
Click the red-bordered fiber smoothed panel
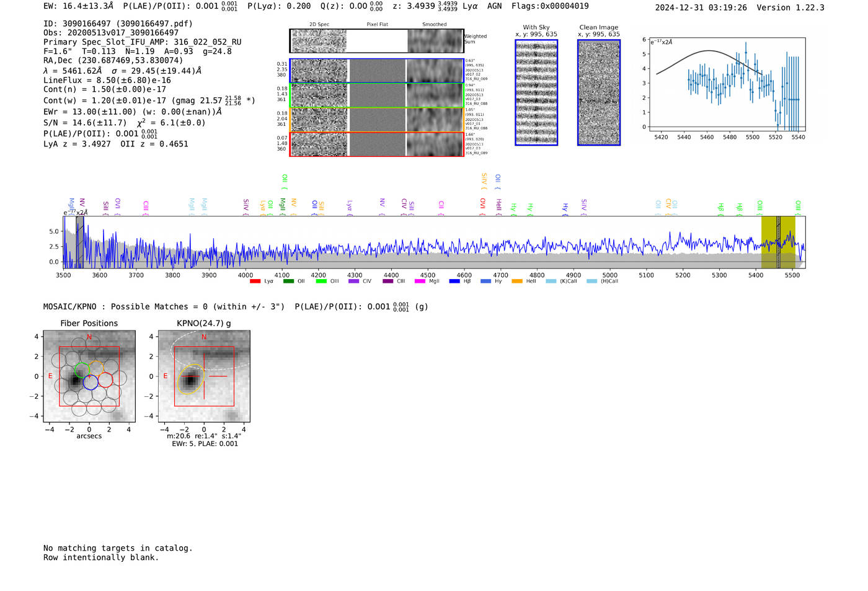pyautogui.click(x=435, y=144)
